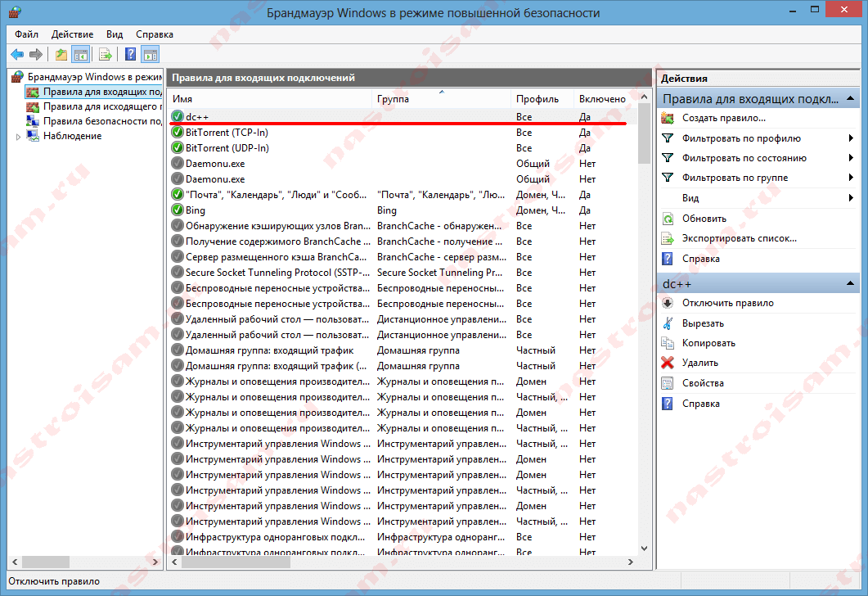Click Создать правило icon in actions
Screen dimensions: 868x596
[668, 119]
